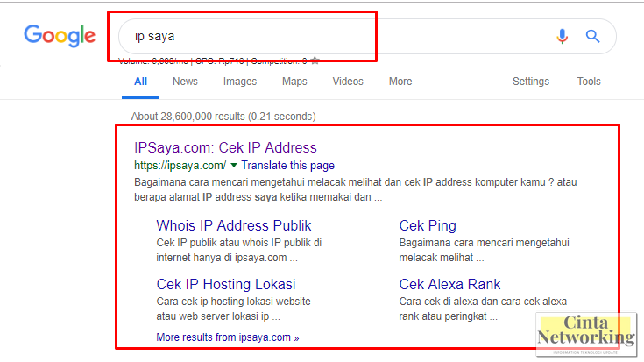This screenshot has height=362, width=644.
Task: Switch to the News tab
Action: click(x=185, y=82)
